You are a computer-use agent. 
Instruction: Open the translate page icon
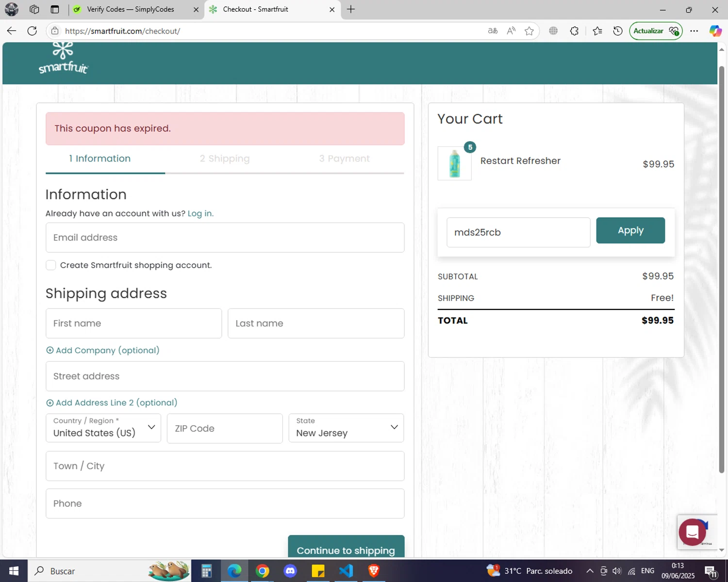click(x=493, y=31)
